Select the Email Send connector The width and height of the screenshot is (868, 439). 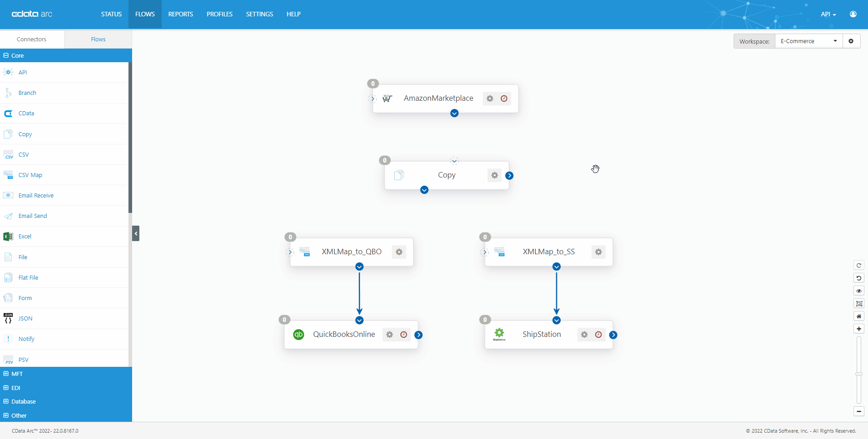coord(64,216)
